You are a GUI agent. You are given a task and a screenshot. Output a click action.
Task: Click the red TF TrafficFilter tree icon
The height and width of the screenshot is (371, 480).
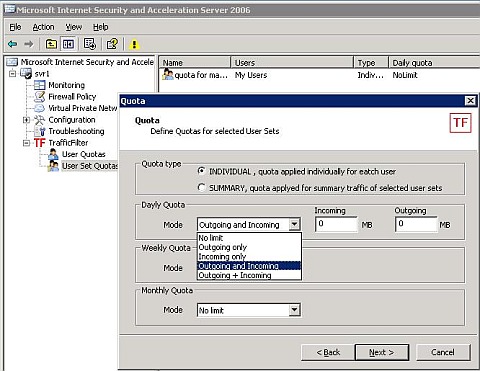(39, 143)
